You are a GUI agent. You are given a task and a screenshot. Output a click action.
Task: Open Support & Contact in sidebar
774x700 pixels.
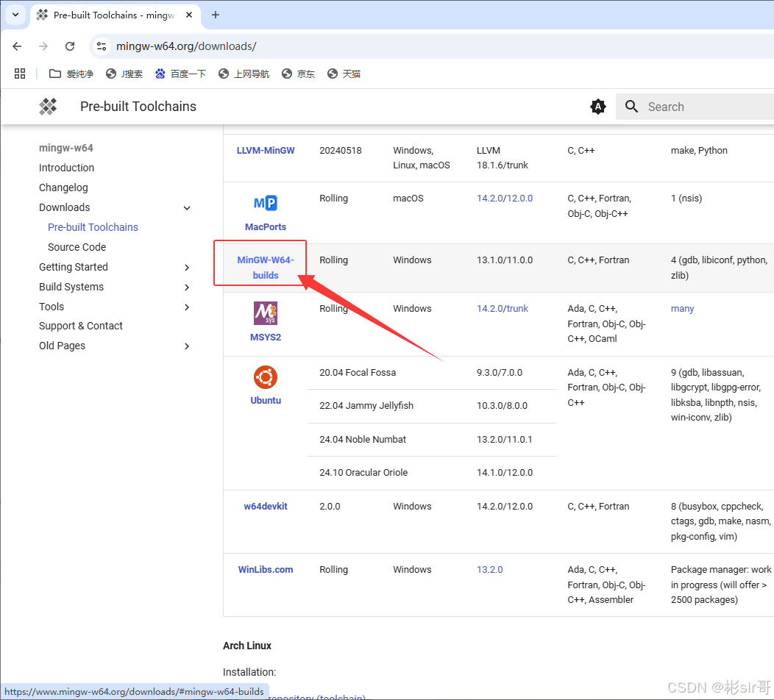point(81,326)
